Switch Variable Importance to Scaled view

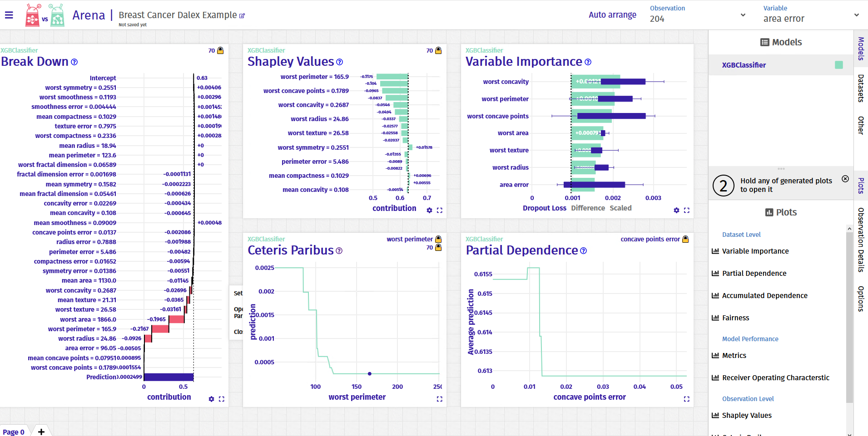[x=620, y=208]
